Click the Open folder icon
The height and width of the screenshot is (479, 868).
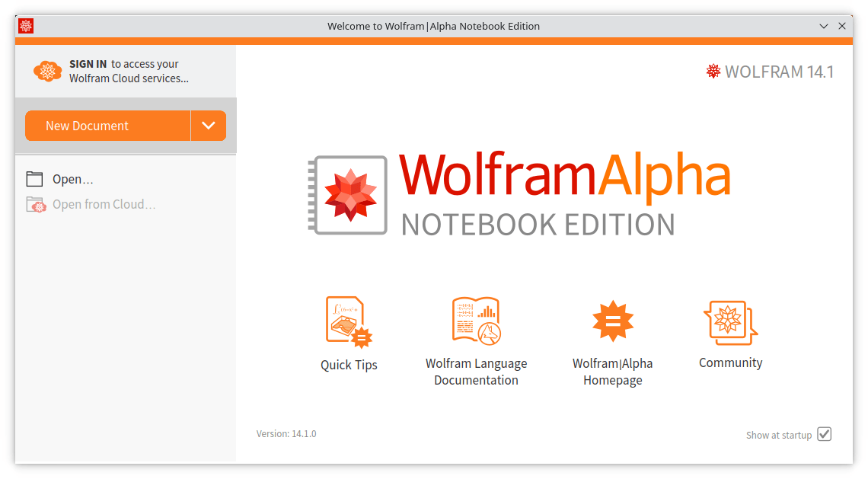coord(34,179)
